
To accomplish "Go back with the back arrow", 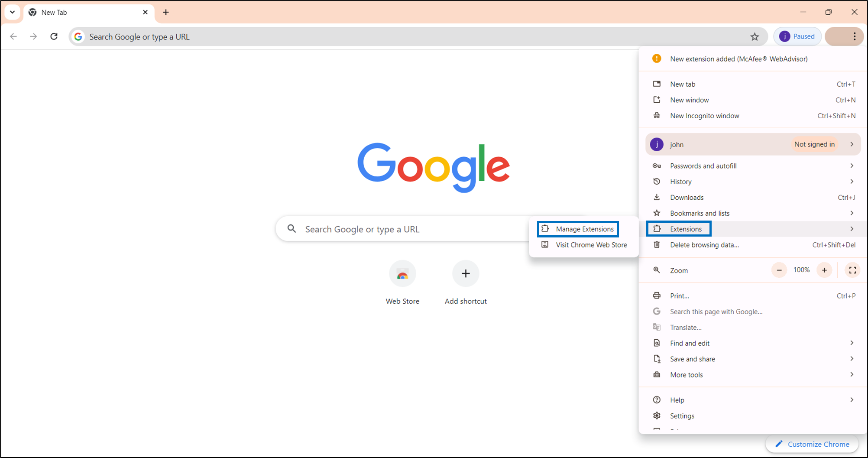I will coord(13,36).
